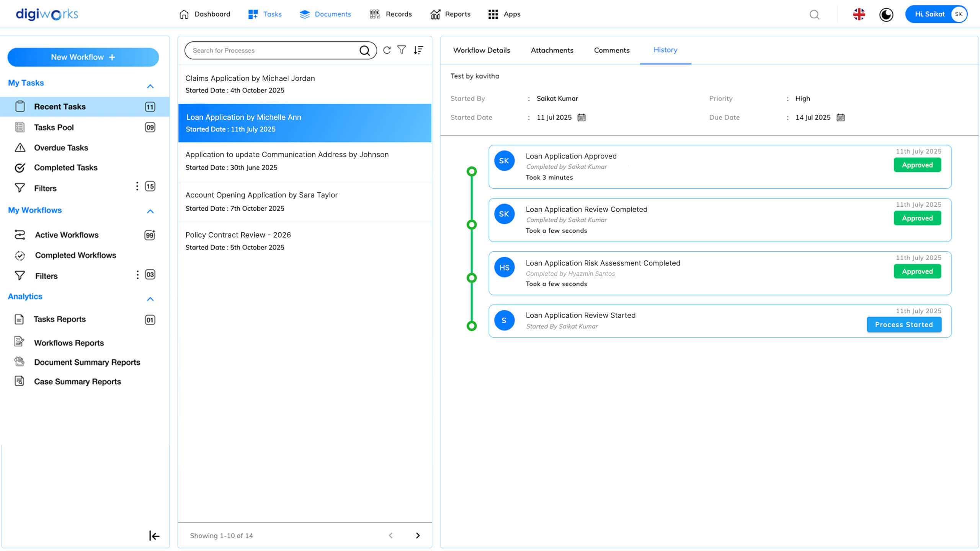The width and height of the screenshot is (980, 551).
Task: Switch to the Attachments tab
Action: click(552, 50)
